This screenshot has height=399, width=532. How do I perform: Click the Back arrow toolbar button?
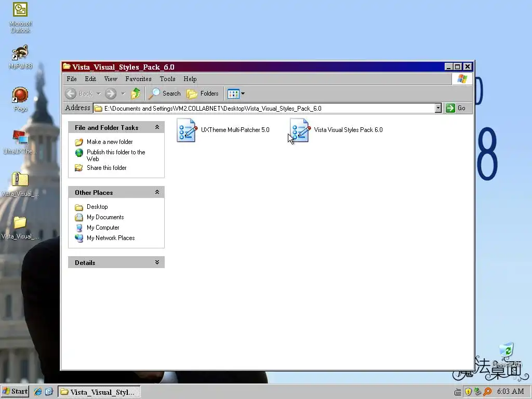pyautogui.click(x=71, y=94)
